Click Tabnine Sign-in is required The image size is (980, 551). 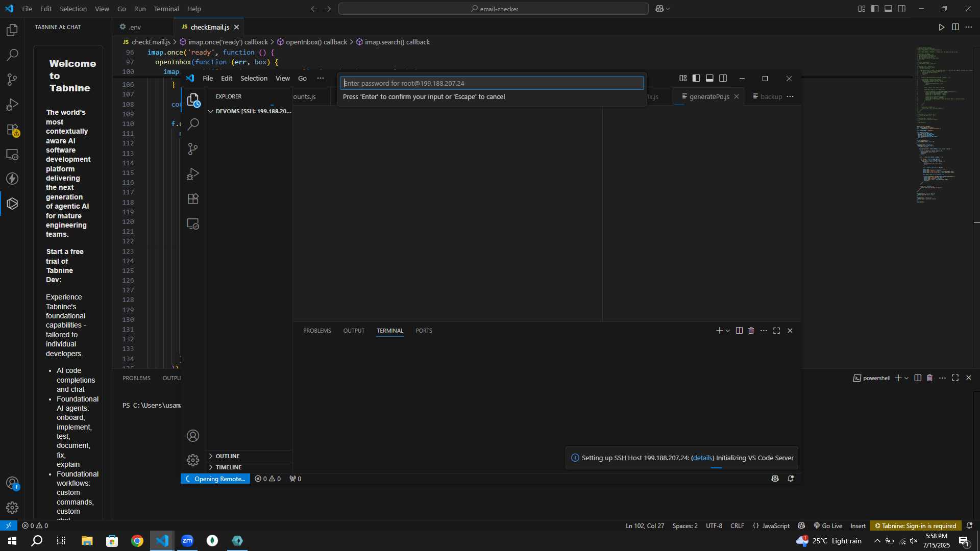tap(916, 526)
